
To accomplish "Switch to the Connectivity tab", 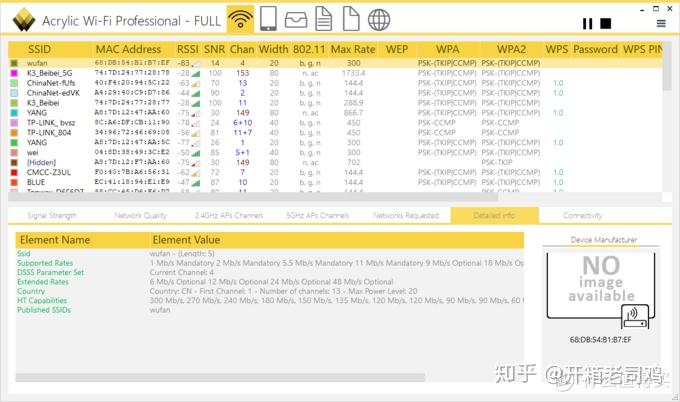I will (x=582, y=216).
